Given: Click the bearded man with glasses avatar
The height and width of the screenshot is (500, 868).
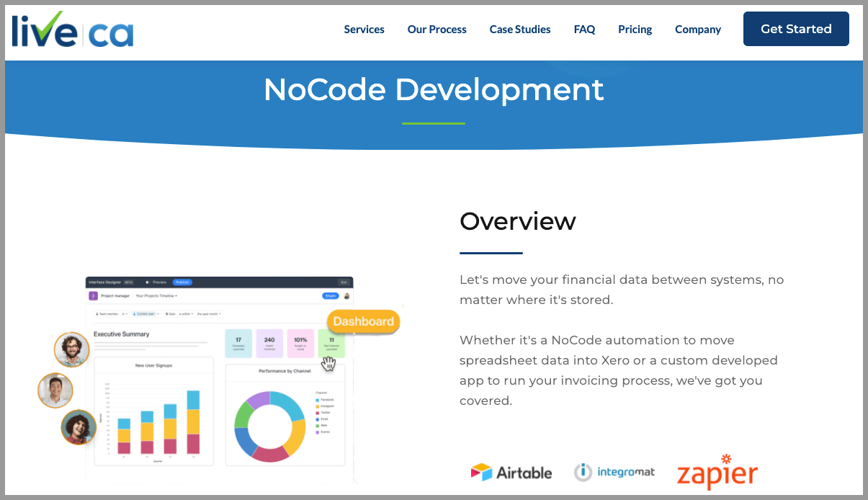Looking at the screenshot, I should click(72, 349).
